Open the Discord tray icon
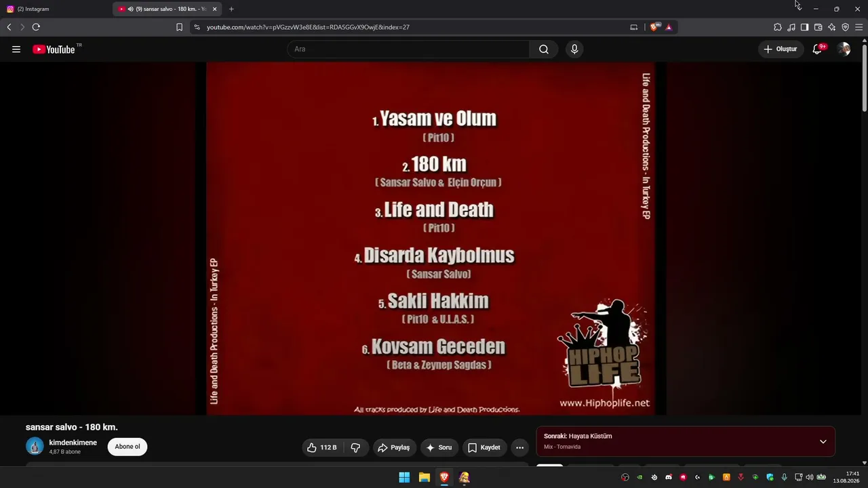The width and height of the screenshot is (868, 488). 669,477
